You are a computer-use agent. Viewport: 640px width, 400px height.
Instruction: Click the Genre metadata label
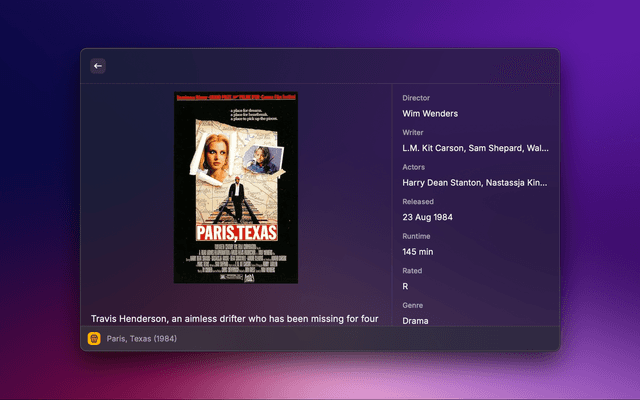[413, 305]
